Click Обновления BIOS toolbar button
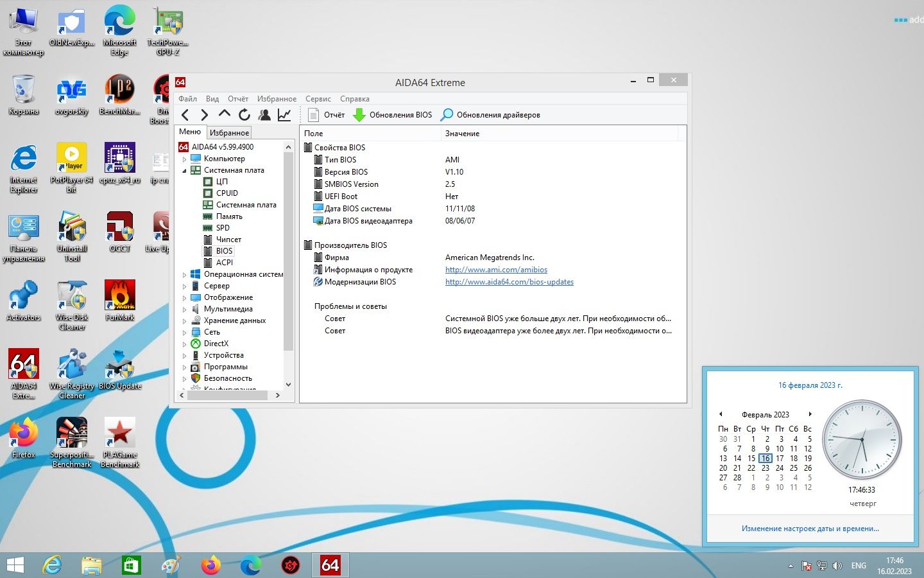924x578 pixels. tap(393, 115)
